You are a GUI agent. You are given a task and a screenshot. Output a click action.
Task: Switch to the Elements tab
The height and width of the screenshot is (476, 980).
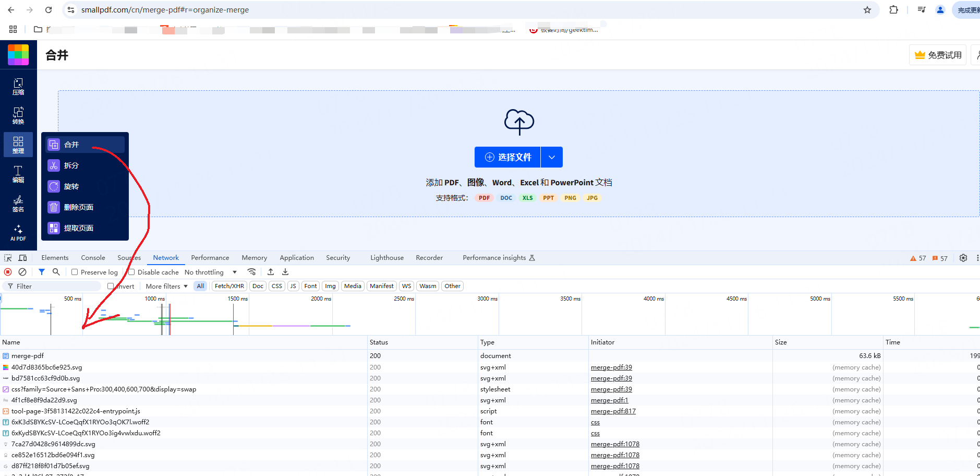click(x=55, y=258)
